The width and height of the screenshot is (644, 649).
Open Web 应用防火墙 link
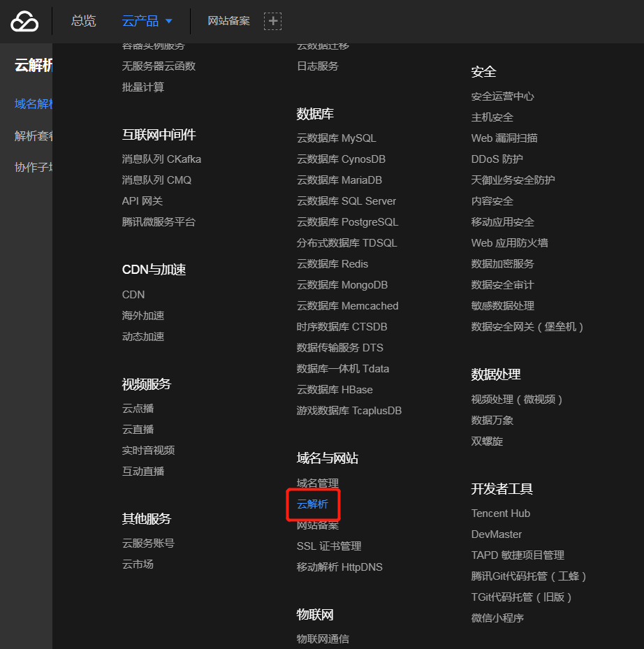[509, 243]
